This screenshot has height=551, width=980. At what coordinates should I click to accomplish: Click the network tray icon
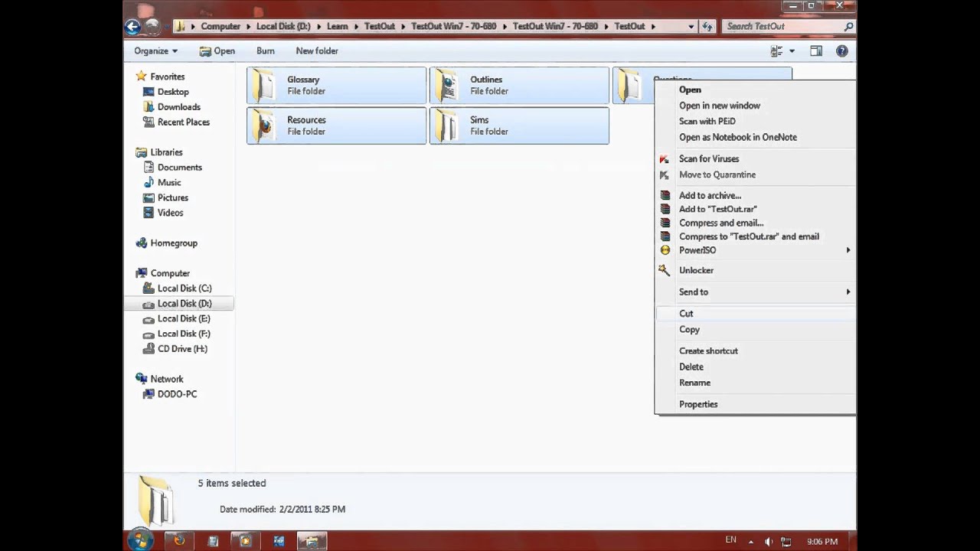786,542
